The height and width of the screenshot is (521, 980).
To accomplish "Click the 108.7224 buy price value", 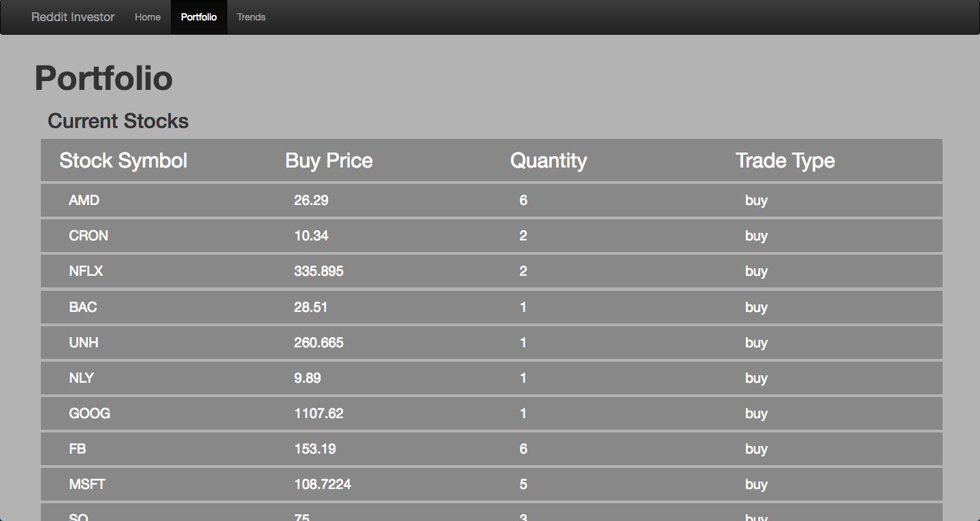I will [x=323, y=484].
